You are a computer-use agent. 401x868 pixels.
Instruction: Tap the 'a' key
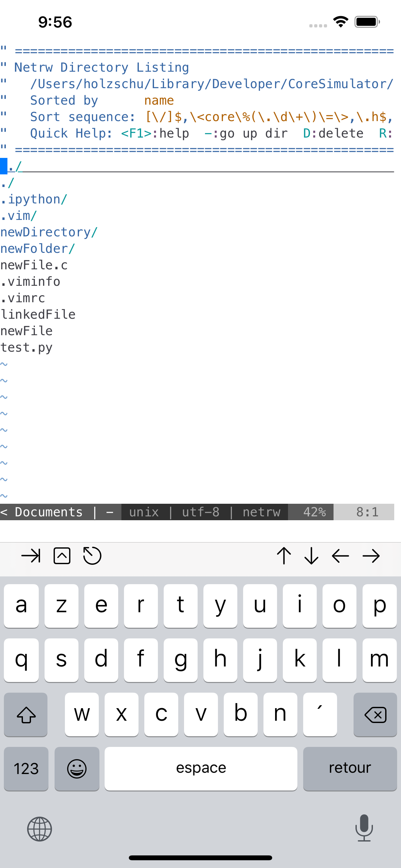click(x=21, y=606)
